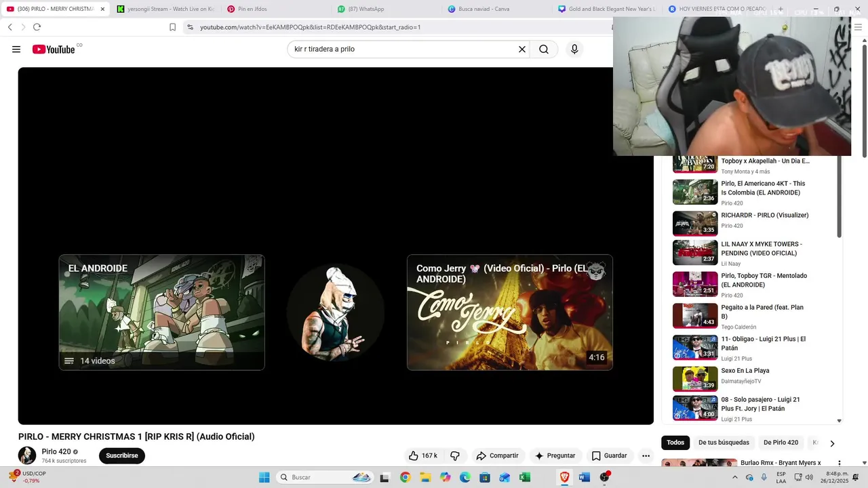Open the USD/COP widget in taskbar
Screen dimensions: 868x488
tap(28, 477)
